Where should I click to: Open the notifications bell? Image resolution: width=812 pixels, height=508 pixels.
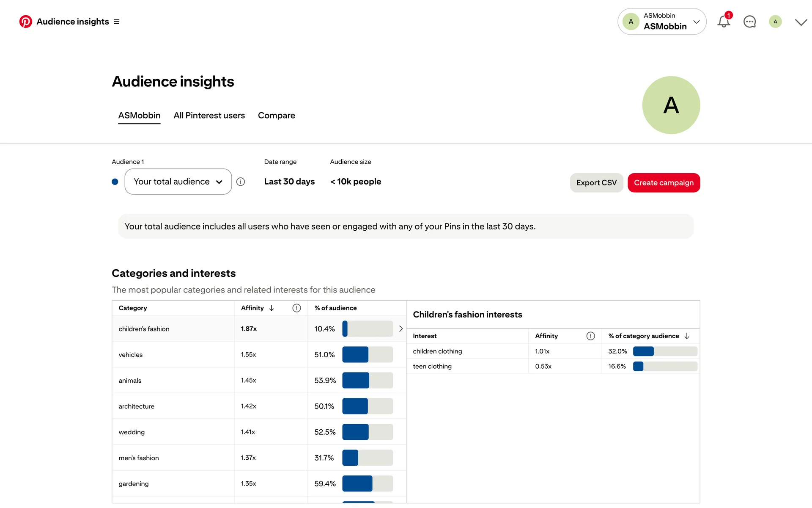pyautogui.click(x=724, y=22)
